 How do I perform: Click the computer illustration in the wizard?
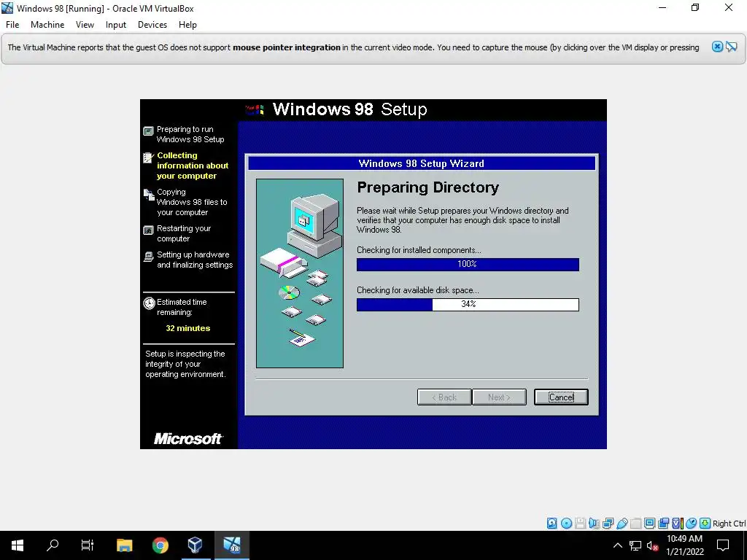click(x=300, y=273)
